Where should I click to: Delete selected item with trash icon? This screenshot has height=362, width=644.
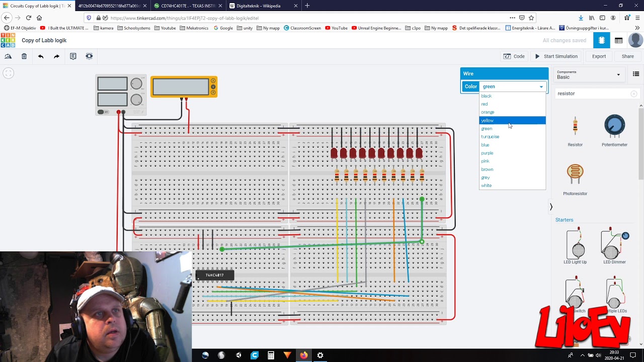coord(24,56)
